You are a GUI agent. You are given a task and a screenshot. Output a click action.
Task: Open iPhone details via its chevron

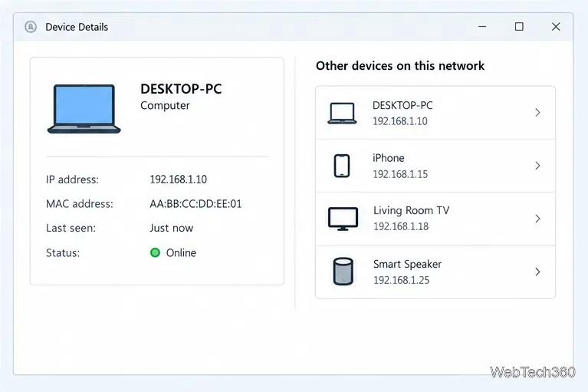[x=537, y=166]
